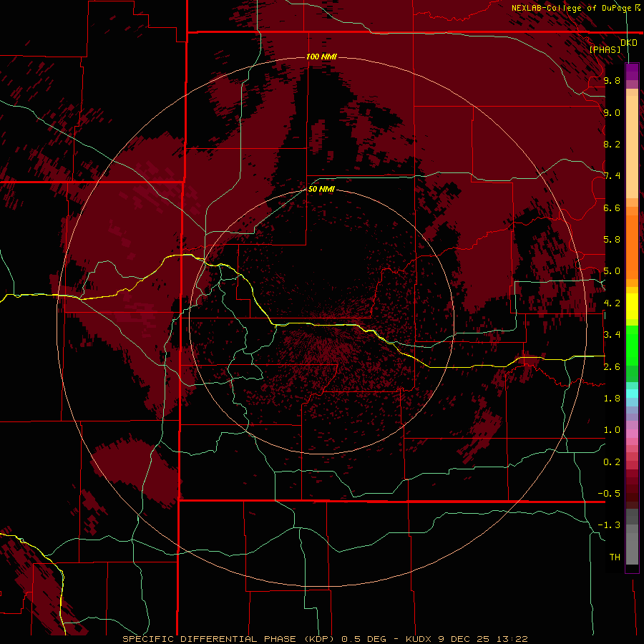Image resolution: width=644 pixels, height=644 pixels.
Task: Click the purple top segment of color bar
Action: 632,72
